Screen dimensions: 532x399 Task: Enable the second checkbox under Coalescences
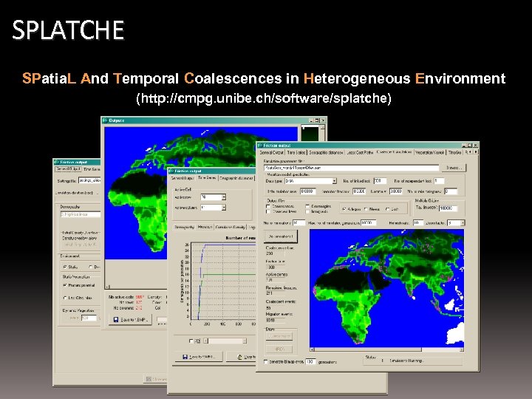tap(268, 211)
